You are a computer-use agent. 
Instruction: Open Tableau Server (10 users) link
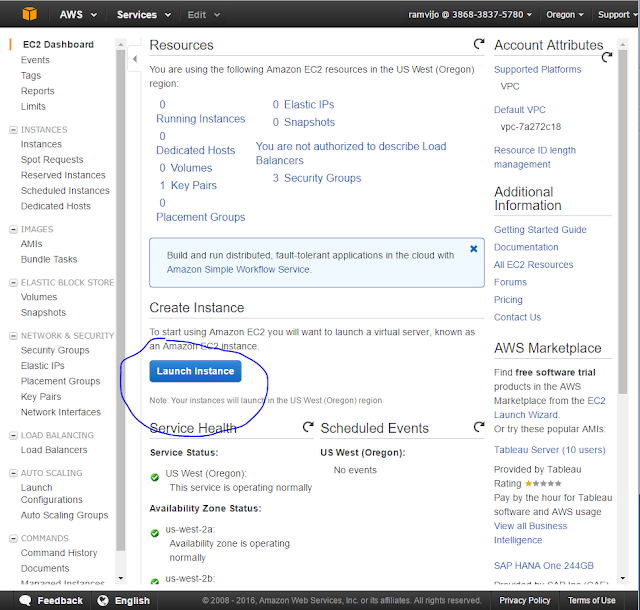pos(549,450)
